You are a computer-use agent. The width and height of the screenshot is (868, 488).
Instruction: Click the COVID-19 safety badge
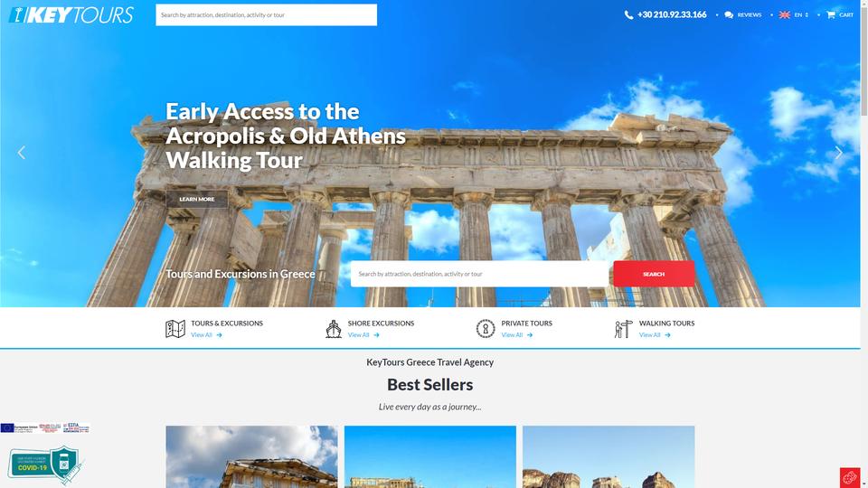(45, 465)
